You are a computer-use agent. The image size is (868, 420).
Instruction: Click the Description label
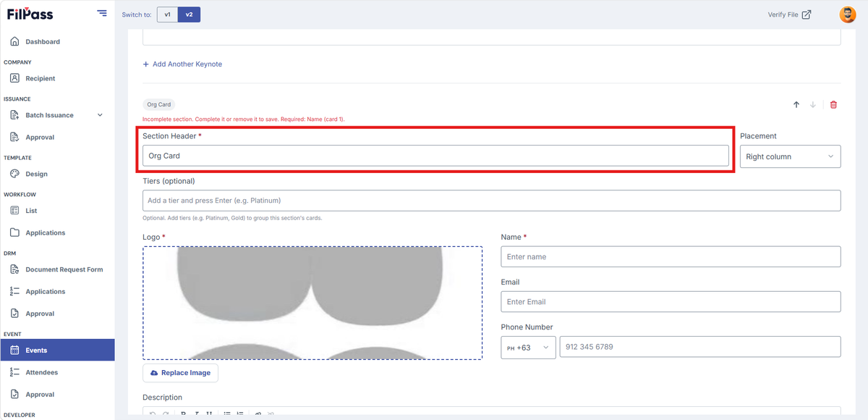click(x=163, y=398)
